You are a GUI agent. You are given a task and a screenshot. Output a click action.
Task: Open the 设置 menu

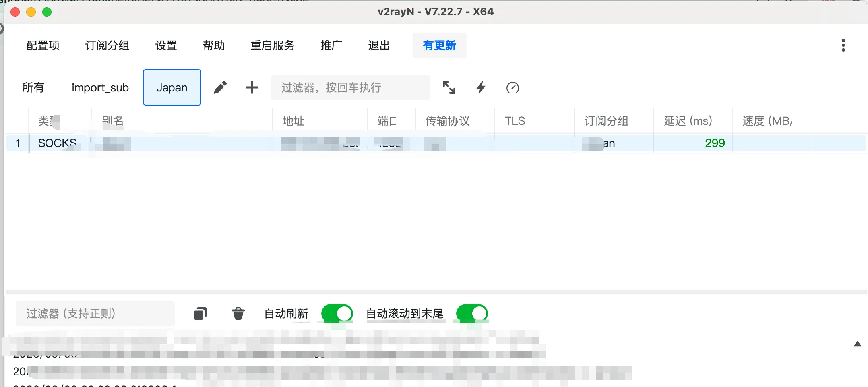point(166,45)
